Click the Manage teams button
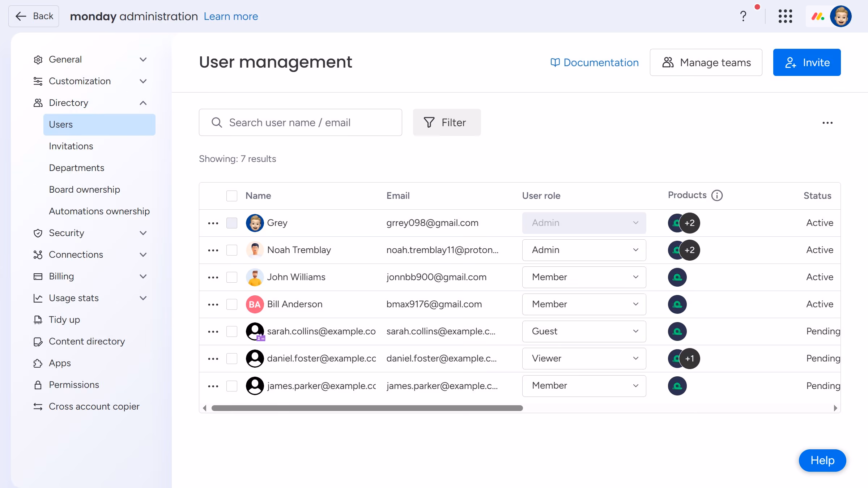Image resolution: width=868 pixels, height=488 pixels. pos(706,63)
